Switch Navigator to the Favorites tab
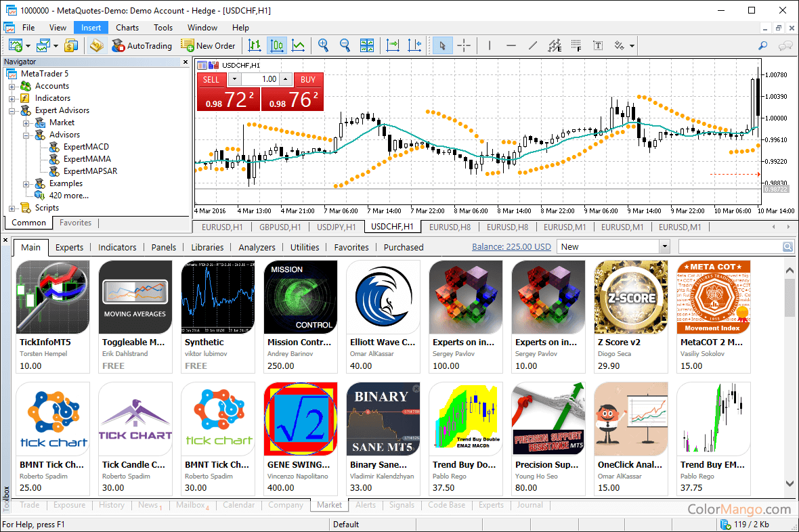 75,222
